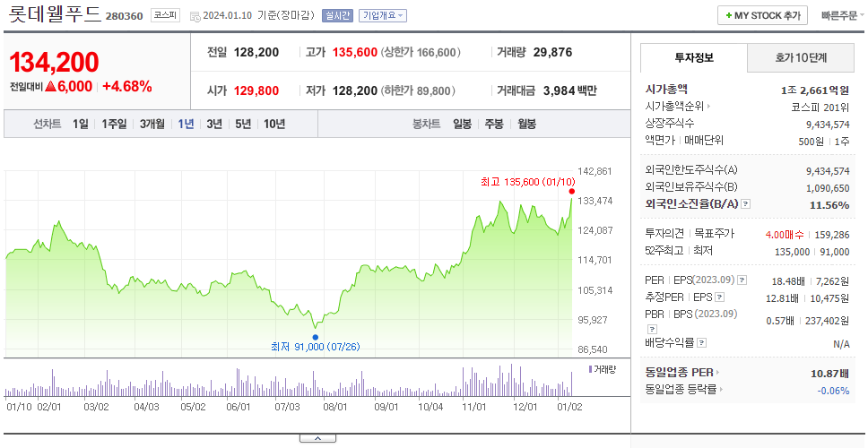
Task: Click the stock code 280360
Action: [x=126, y=16]
